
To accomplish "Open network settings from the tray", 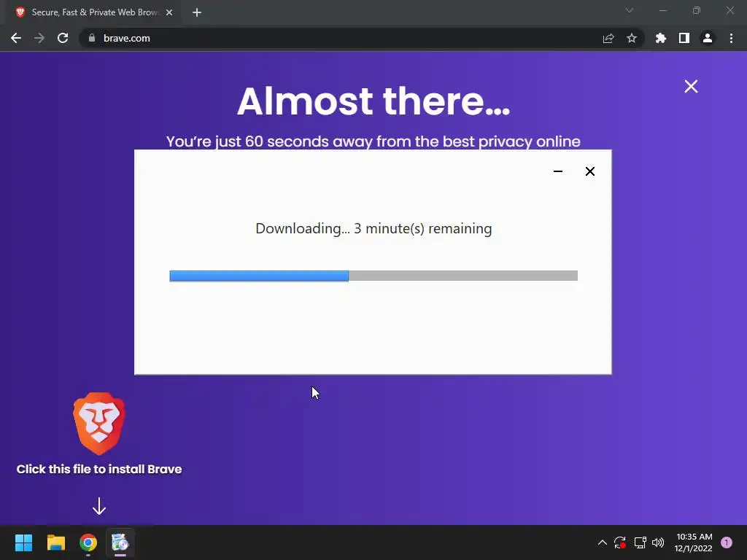I will point(640,542).
